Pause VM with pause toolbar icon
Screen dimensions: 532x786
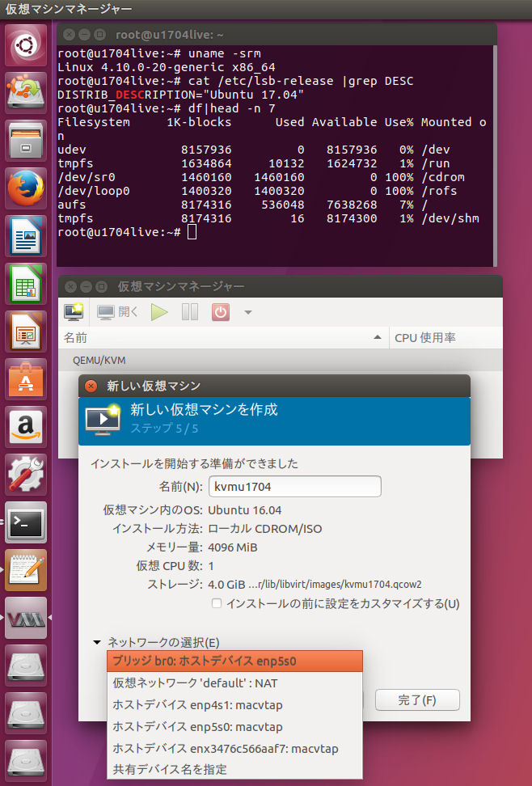point(190,312)
